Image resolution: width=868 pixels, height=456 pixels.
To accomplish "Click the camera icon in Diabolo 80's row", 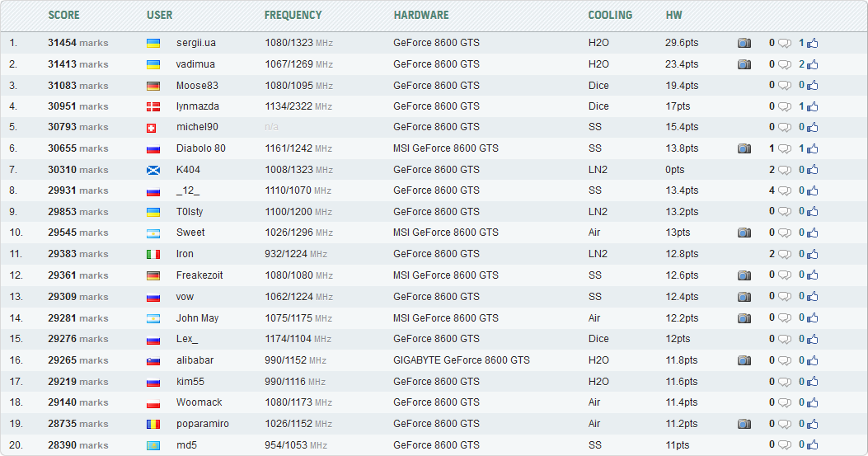I will click(x=744, y=148).
